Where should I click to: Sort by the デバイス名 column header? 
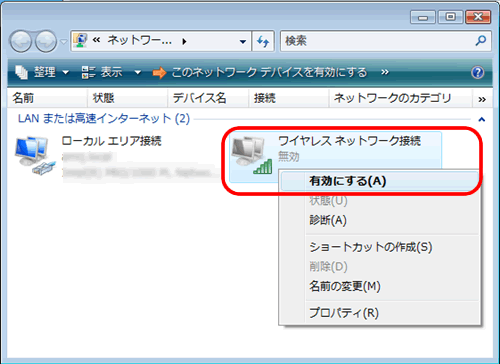tap(208, 98)
